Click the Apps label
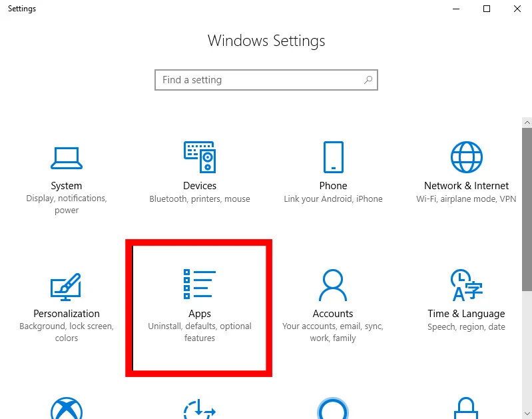Screen dimensions: 532x419 [200, 314]
